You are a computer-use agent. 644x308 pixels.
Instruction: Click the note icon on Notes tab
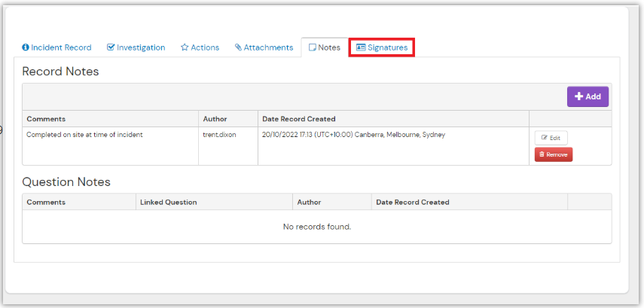coord(312,47)
